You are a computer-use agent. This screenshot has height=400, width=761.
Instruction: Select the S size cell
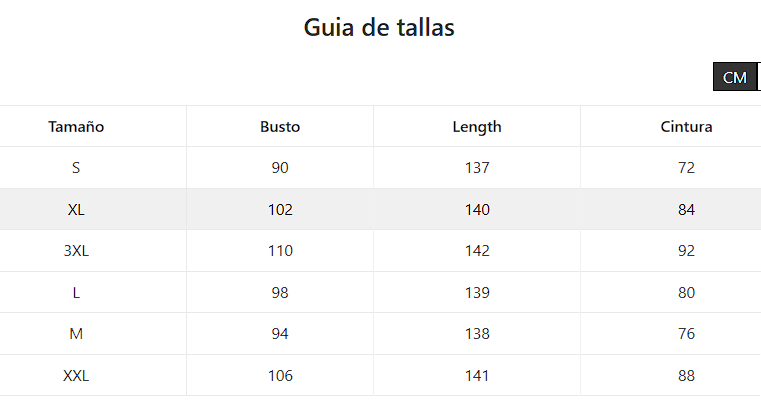(x=76, y=168)
